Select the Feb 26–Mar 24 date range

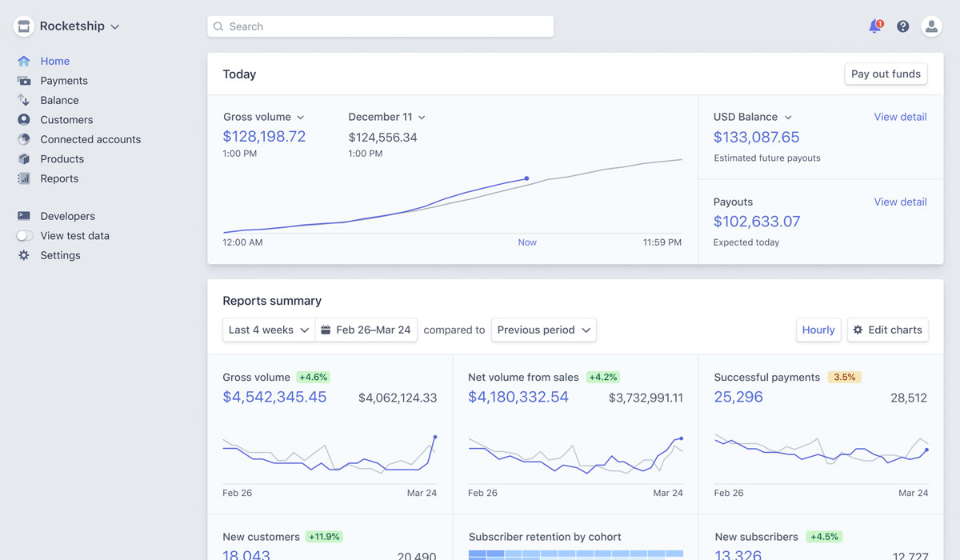366,330
